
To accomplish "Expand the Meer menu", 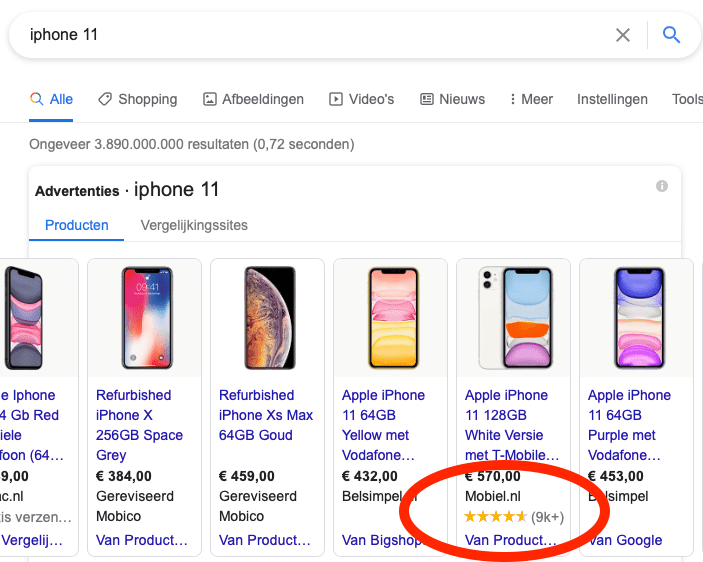I will pos(531,99).
